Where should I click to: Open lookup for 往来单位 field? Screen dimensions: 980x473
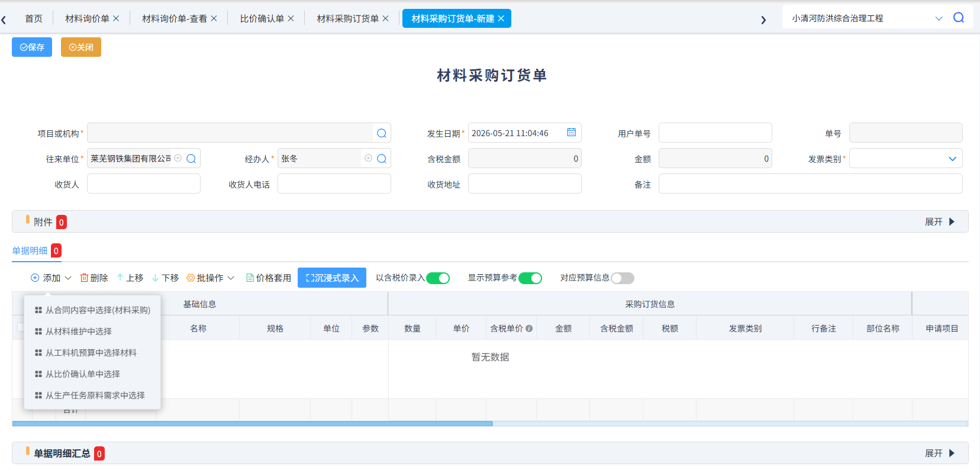point(191,159)
